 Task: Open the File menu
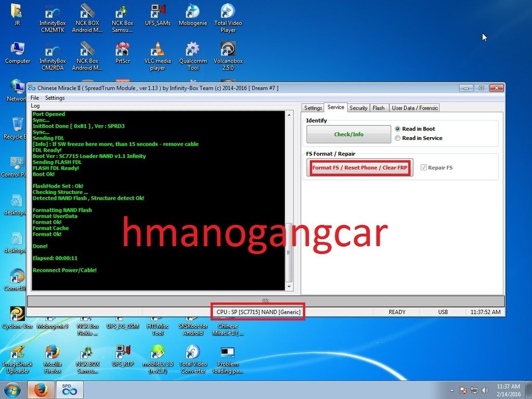tap(34, 98)
